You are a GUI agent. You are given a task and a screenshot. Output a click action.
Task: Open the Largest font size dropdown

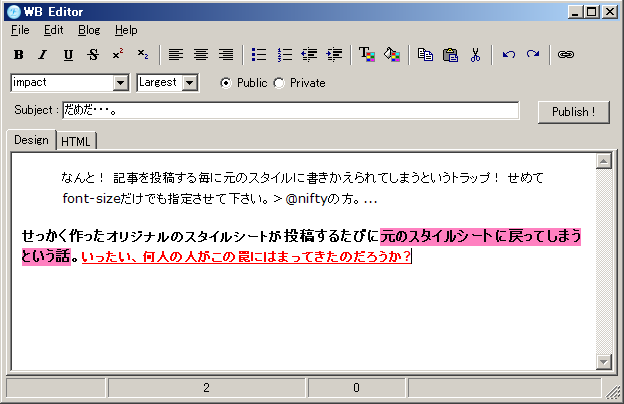190,83
